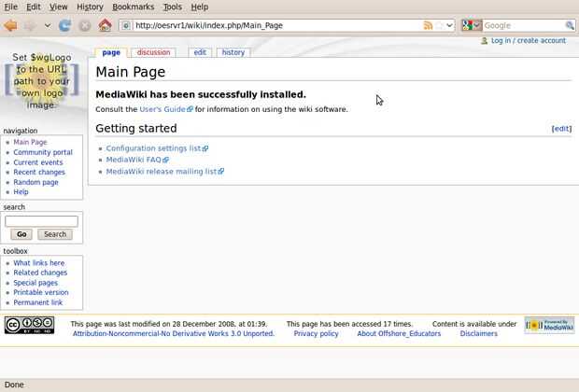Image resolution: width=579 pixels, height=392 pixels.
Task: Open Printable version link
Action: click(41, 292)
